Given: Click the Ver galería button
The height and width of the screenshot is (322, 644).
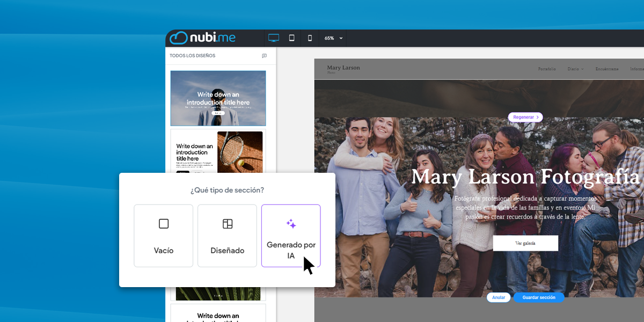Looking at the screenshot, I should pos(525,243).
